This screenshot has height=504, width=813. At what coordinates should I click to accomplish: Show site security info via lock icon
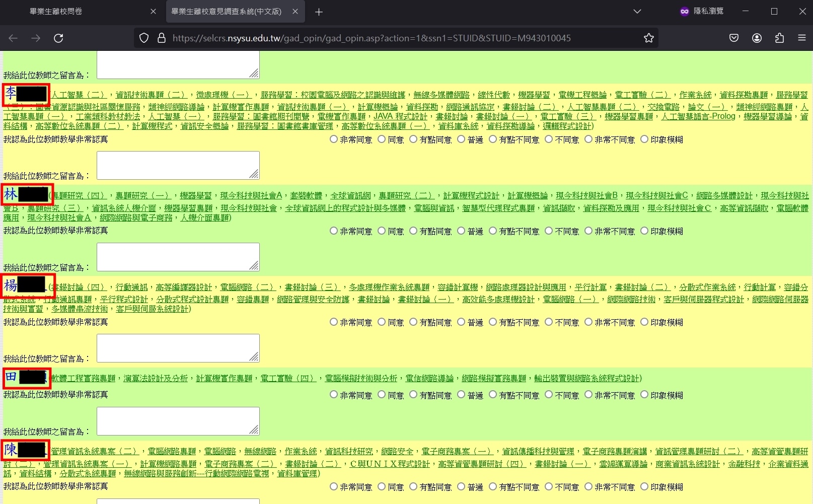click(x=162, y=38)
